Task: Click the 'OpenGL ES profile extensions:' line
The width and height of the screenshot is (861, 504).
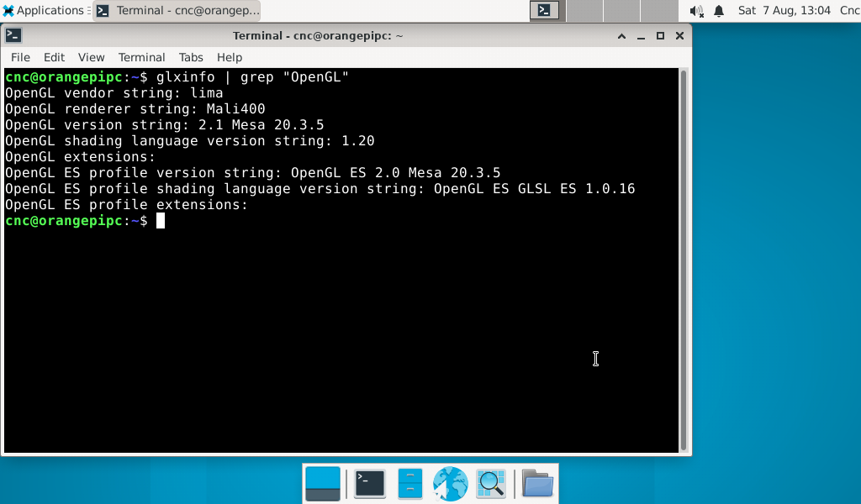Action: coord(127,204)
